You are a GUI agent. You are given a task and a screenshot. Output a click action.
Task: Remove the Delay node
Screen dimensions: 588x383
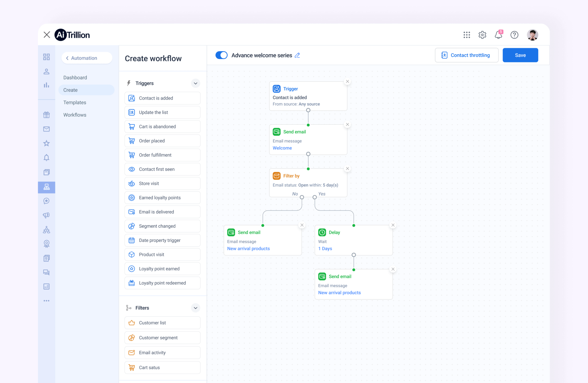(x=393, y=225)
